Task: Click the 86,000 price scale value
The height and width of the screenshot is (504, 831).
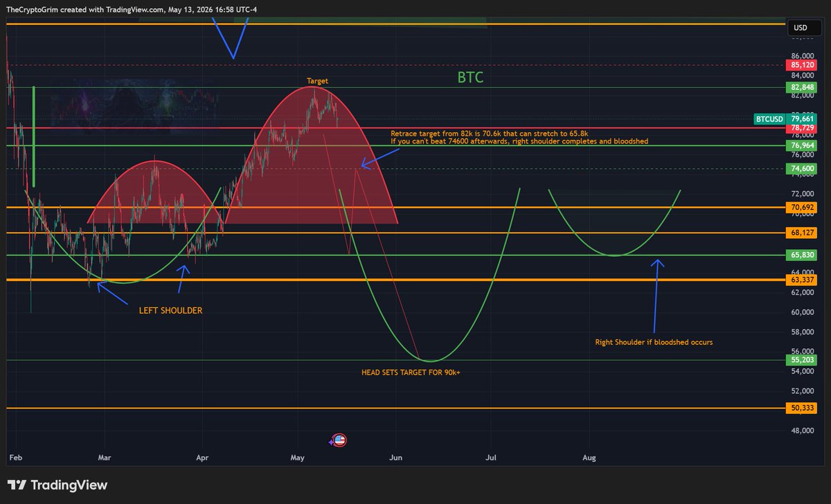Action: tap(804, 55)
